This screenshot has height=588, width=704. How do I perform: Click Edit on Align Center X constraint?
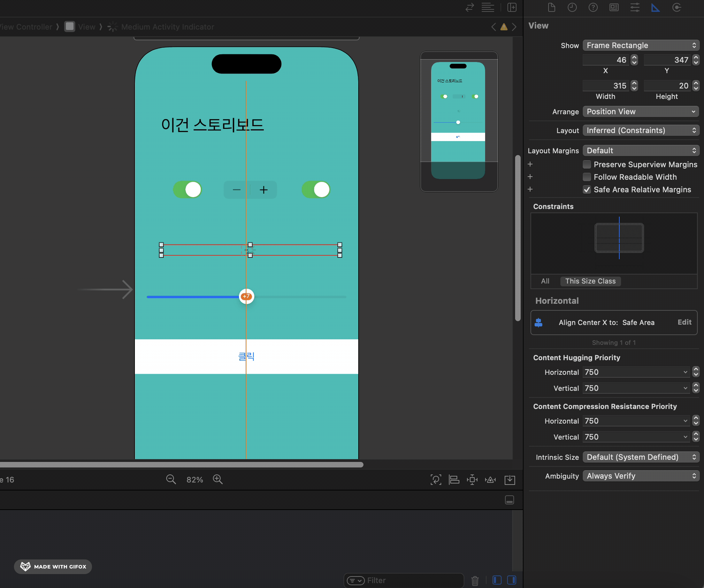[x=684, y=322]
